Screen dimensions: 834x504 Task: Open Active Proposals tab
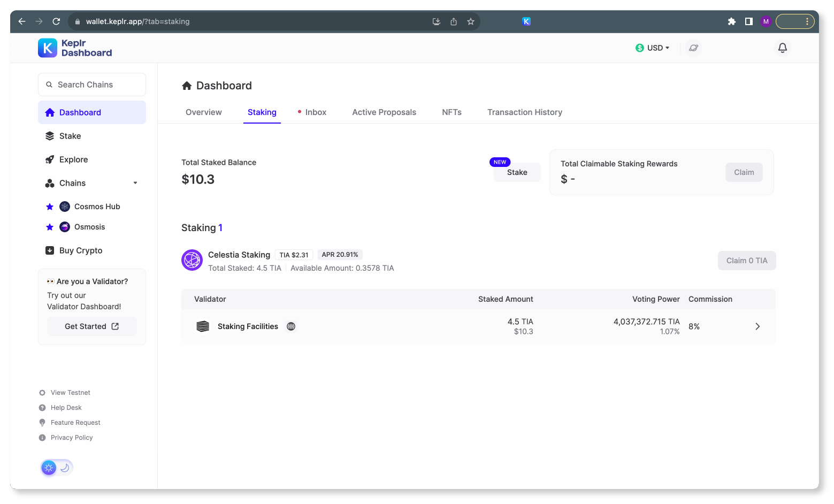click(x=384, y=112)
